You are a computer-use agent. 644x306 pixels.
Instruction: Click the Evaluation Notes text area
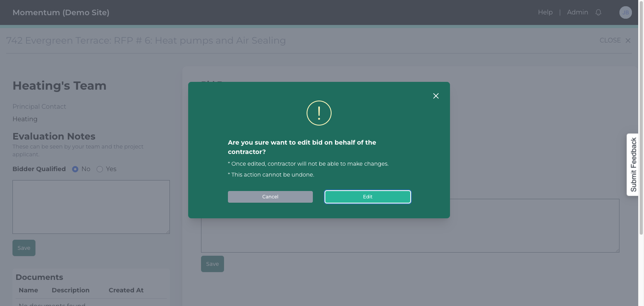91,207
